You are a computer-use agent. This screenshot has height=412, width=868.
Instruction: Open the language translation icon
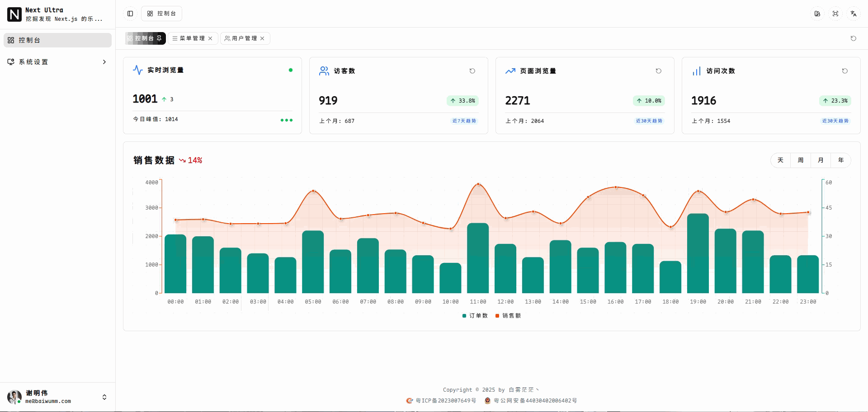[x=854, y=14]
